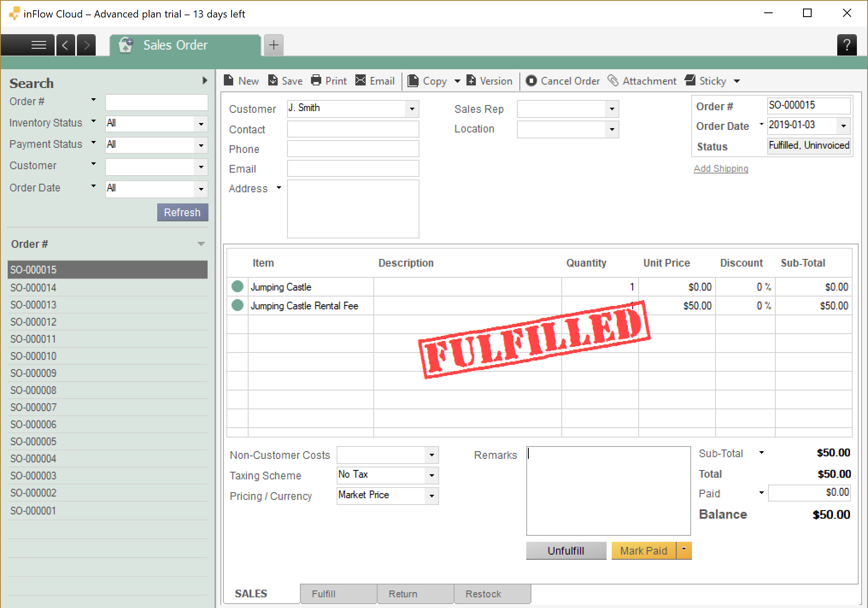Image resolution: width=868 pixels, height=608 pixels.
Task: Click the Sales Order tab icon
Action: (x=126, y=45)
